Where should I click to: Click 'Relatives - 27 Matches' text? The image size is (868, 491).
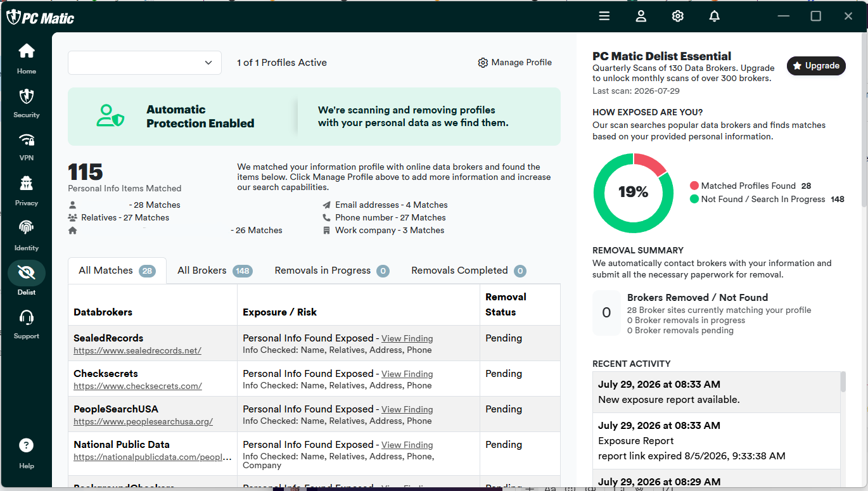125,218
